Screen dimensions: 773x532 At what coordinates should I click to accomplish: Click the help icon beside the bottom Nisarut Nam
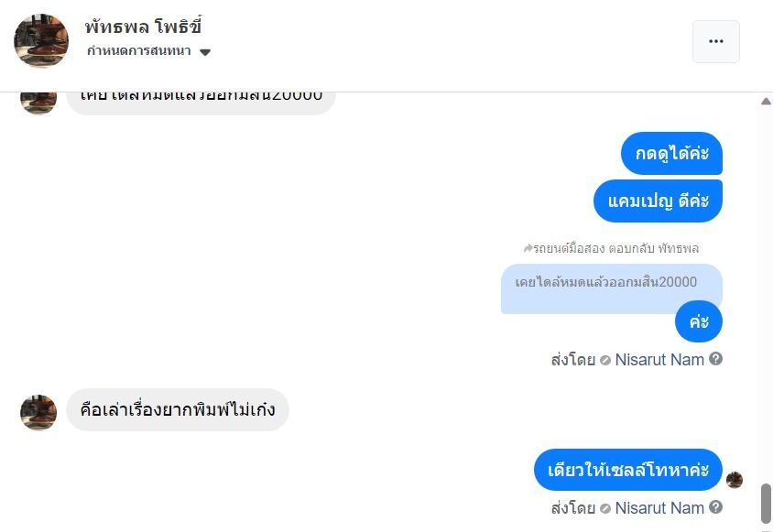pos(716,507)
